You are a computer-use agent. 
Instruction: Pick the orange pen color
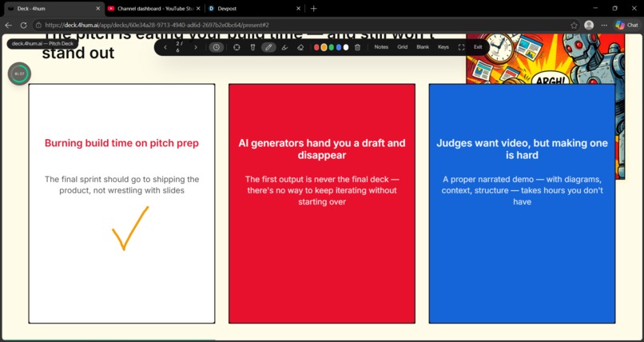324,47
